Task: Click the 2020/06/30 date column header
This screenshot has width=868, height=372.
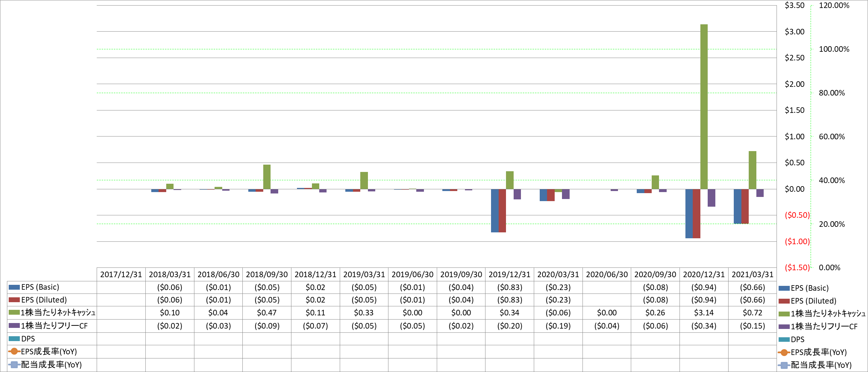Action: pos(607,275)
